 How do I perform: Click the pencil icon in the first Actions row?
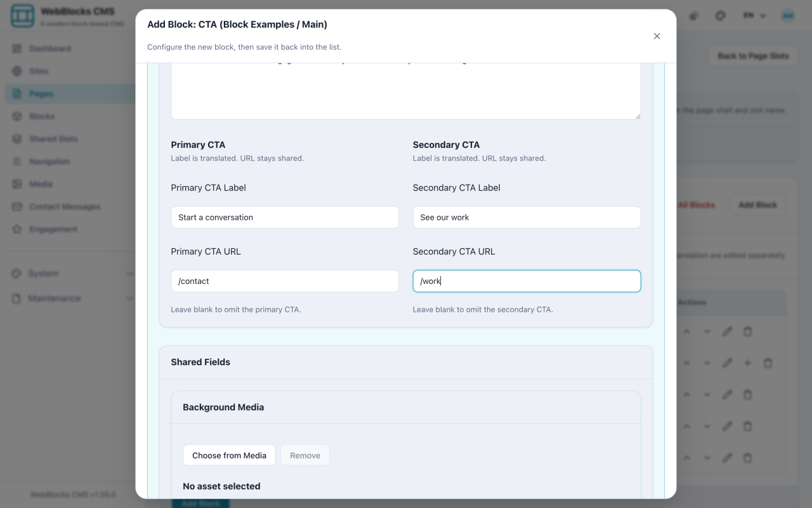pyautogui.click(x=727, y=331)
